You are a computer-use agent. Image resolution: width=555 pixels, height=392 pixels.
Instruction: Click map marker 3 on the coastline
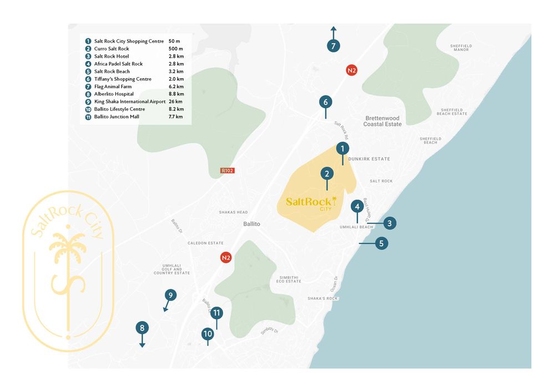(390, 223)
